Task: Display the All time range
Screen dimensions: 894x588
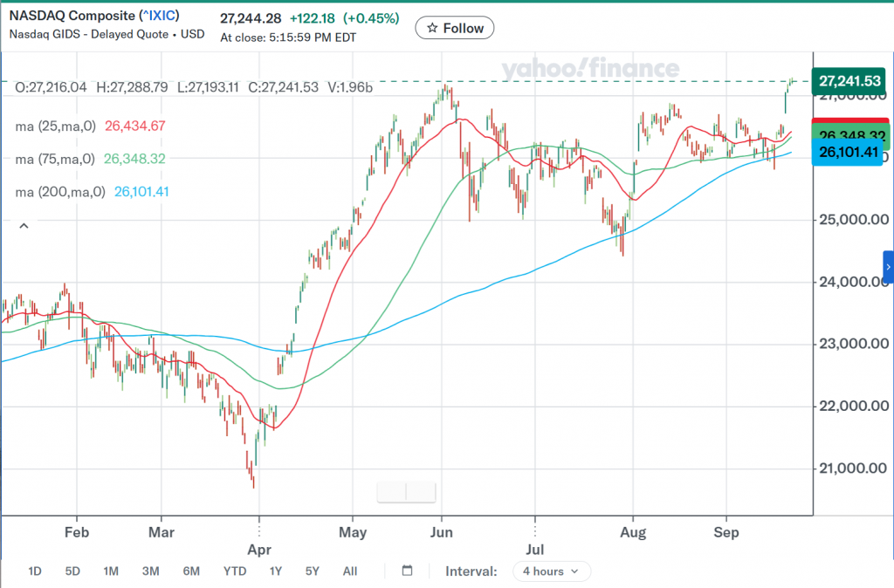Action: [350, 571]
